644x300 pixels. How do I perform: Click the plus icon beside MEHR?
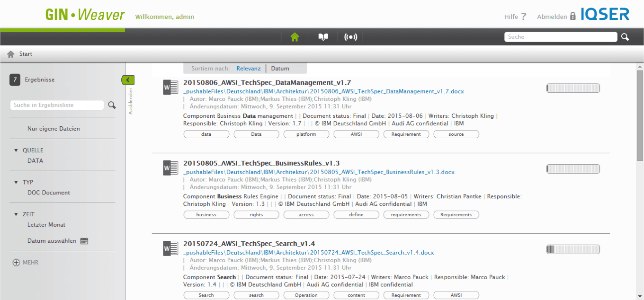(16, 263)
